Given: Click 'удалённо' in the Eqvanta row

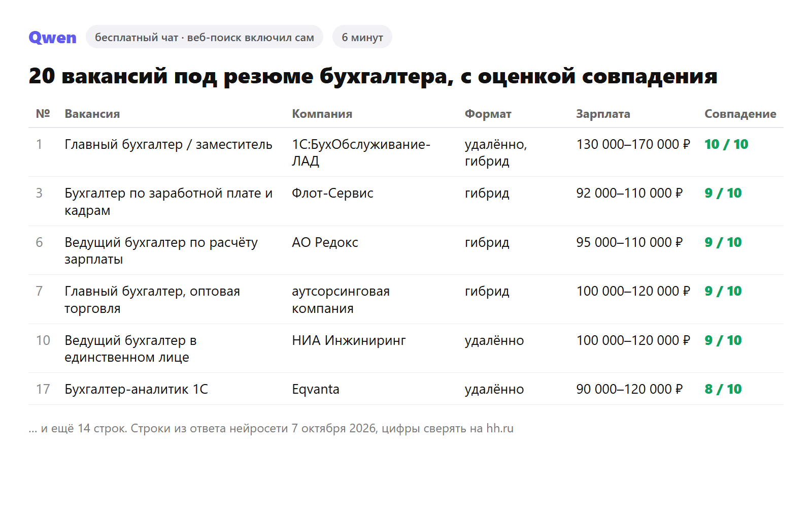Looking at the screenshot, I should [494, 389].
